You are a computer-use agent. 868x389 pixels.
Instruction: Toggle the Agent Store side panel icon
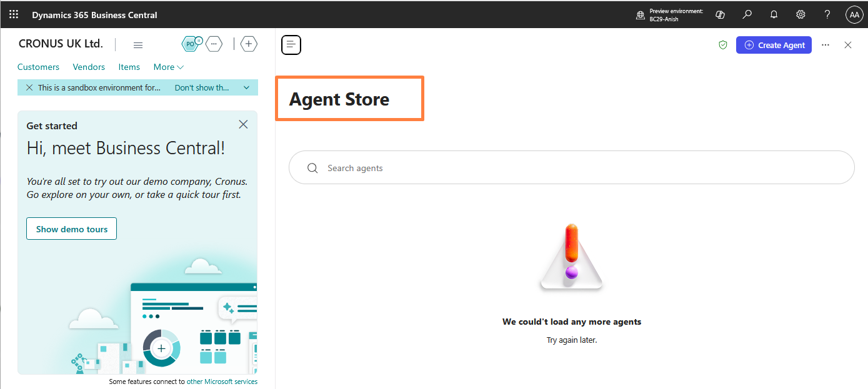coord(291,44)
